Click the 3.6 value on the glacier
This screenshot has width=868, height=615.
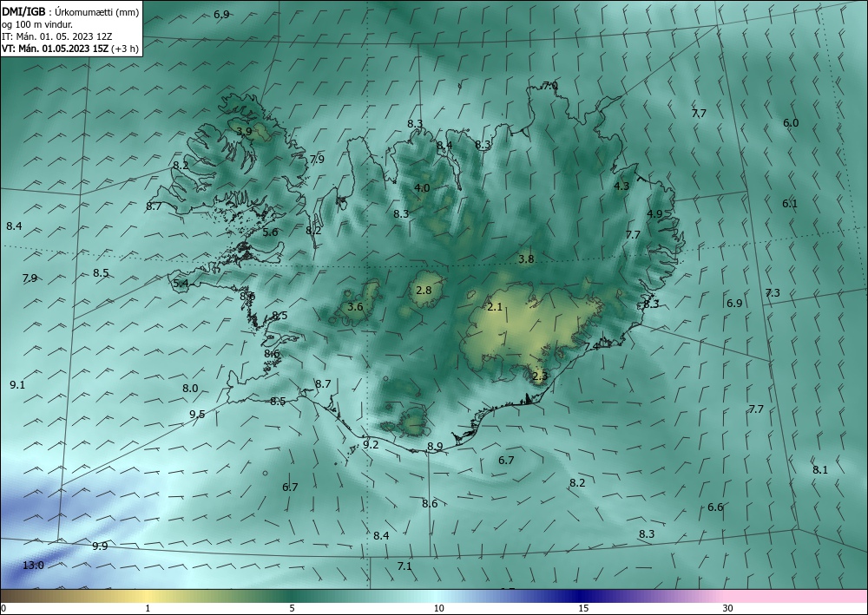coord(355,307)
